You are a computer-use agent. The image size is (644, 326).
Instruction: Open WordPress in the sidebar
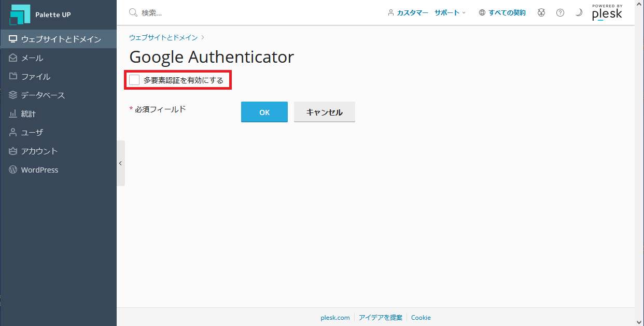tap(58, 170)
